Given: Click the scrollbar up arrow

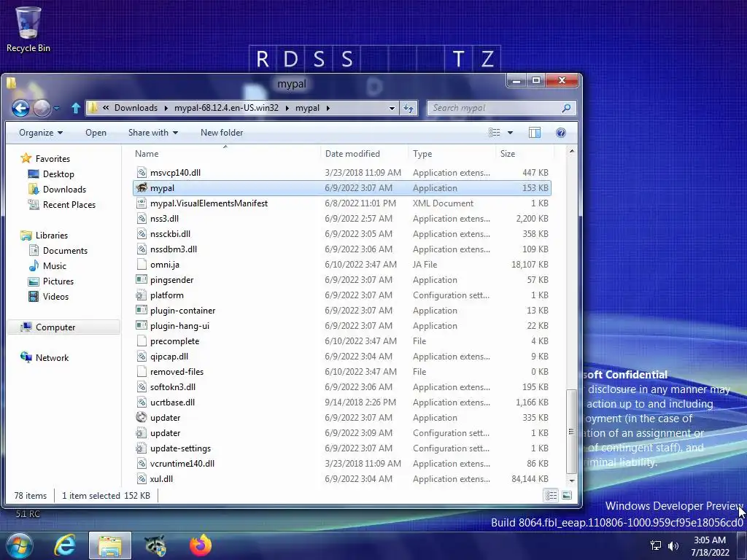Looking at the screenshot, I should coord(571,152).
